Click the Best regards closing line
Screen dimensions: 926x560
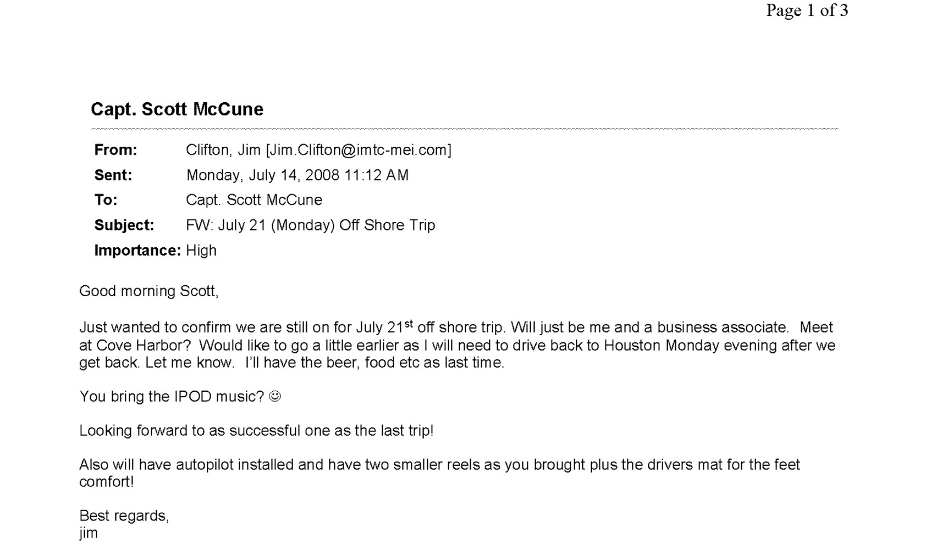pyautogui.click(x=124, y=515)
